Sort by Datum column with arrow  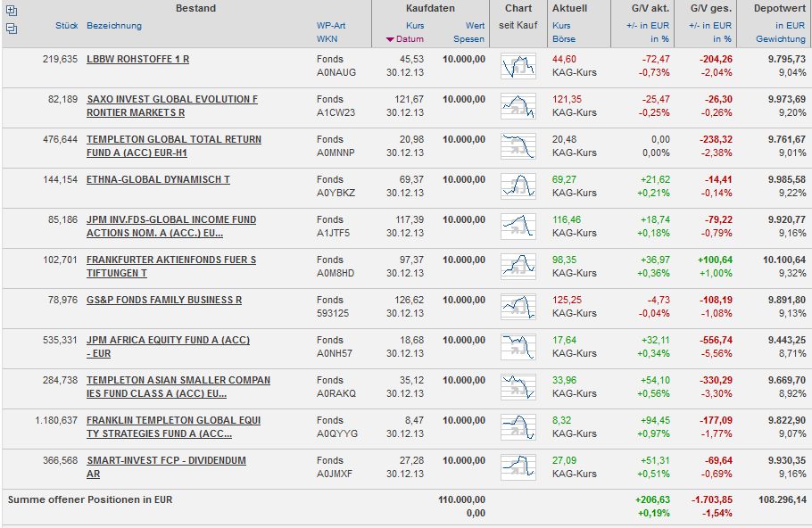click(x=405, y=39)
